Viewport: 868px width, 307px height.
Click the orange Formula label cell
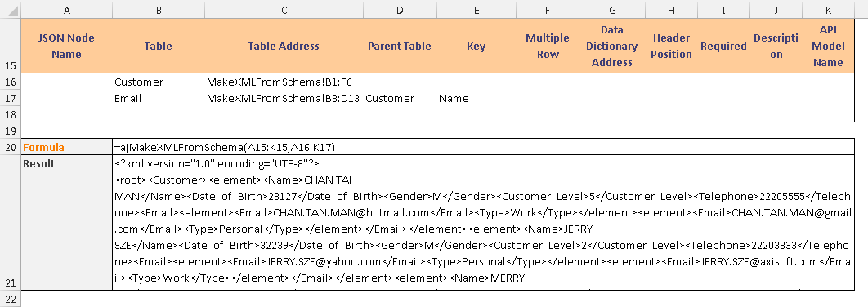pyautogui.click(x=66, y=147)
